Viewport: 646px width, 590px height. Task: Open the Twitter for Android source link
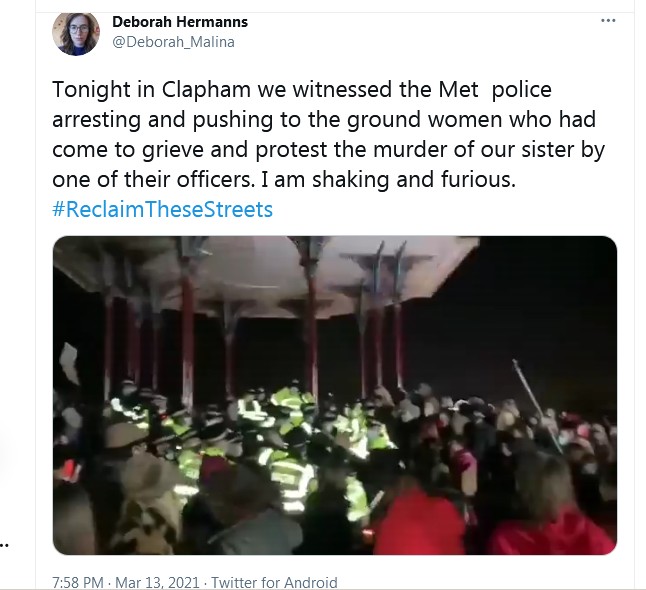click(274, 583)
